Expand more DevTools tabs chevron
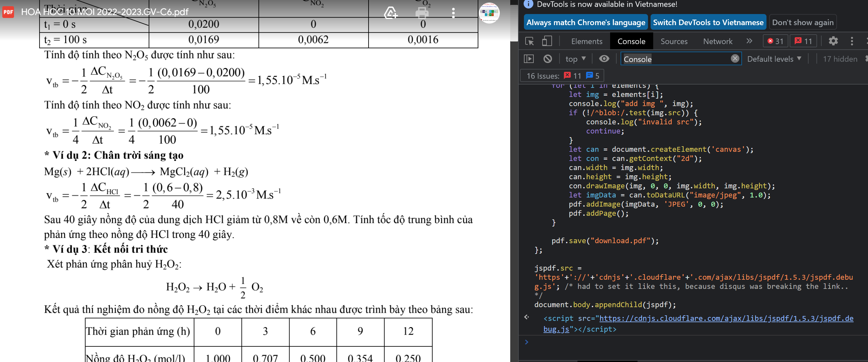This screenshot has width=868, height=362. tap(749, 41)
